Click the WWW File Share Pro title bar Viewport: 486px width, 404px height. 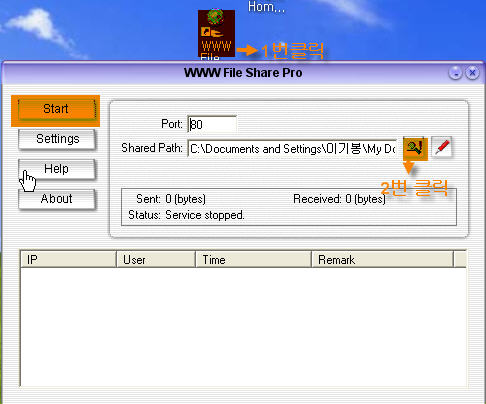[x=243, y=73]
